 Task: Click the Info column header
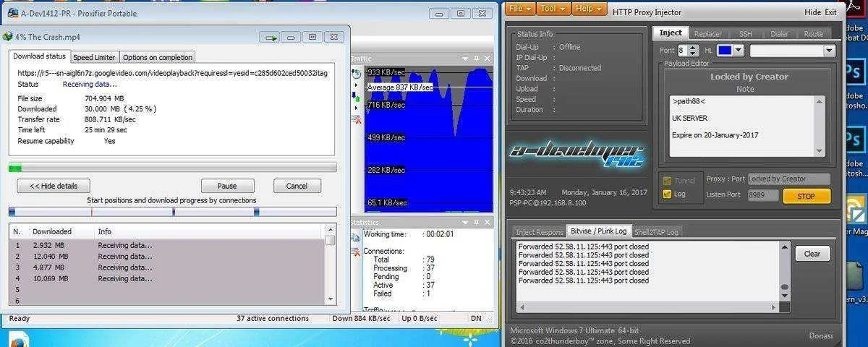(105, 231)
